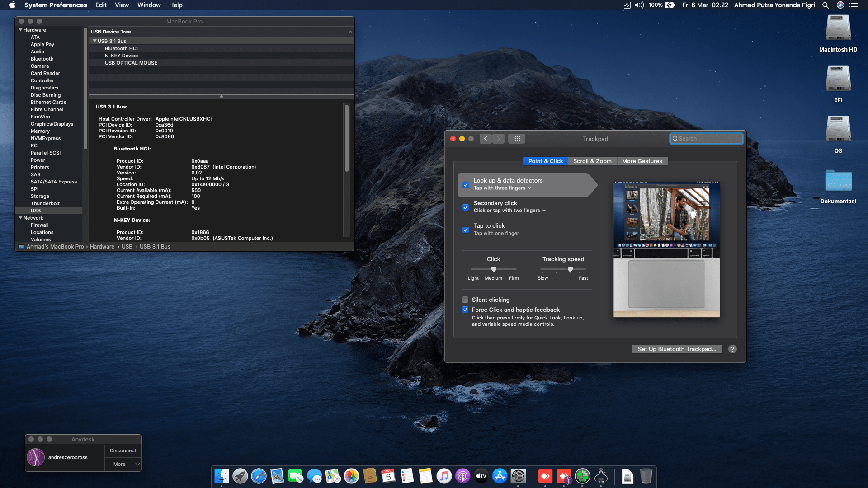Launch Photos from the dock

tap(351, 476)
